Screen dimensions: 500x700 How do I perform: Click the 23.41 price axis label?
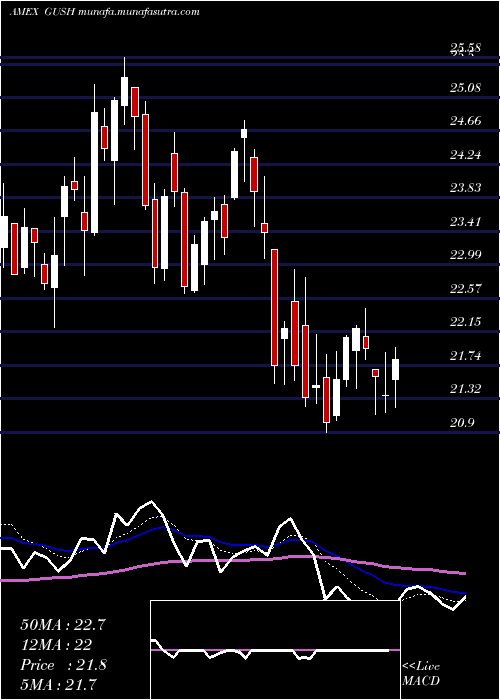click(465, 221)
